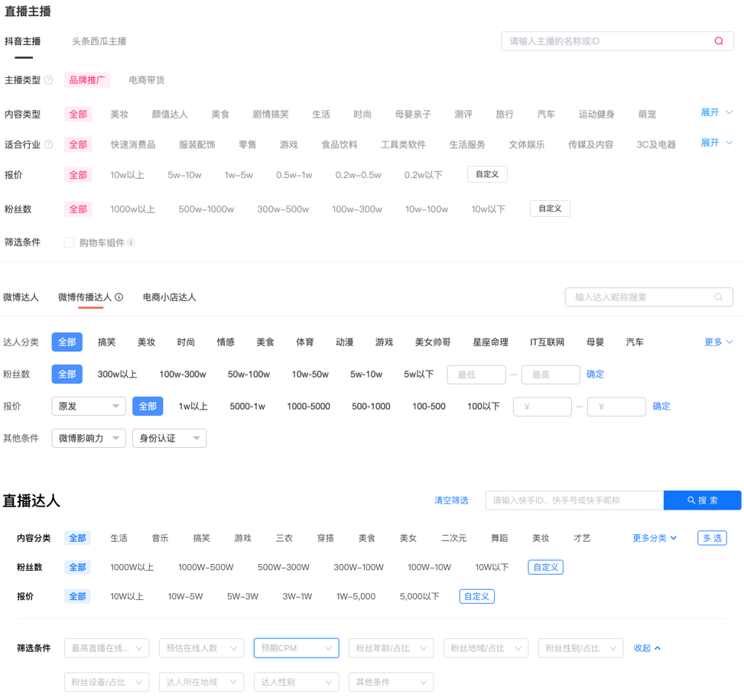Expand 更多 talent categories
The image size is (744, 700).
pyautogui.click(x=718, y=342)
